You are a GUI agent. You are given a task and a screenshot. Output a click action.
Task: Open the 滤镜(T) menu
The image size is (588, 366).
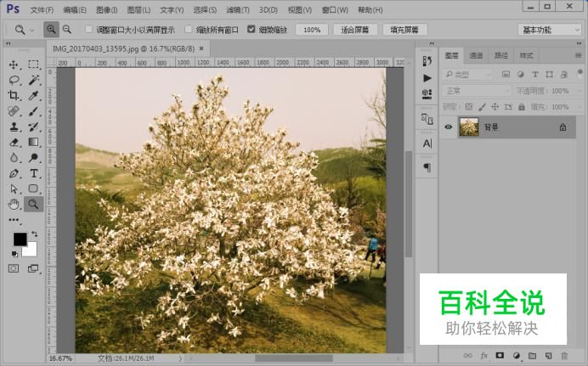[235, 9]
